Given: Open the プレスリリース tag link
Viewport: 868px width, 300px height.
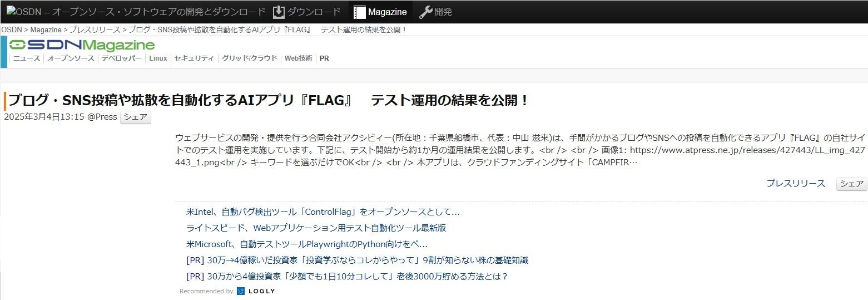Looking at the screenshot, I should (795, 184).
